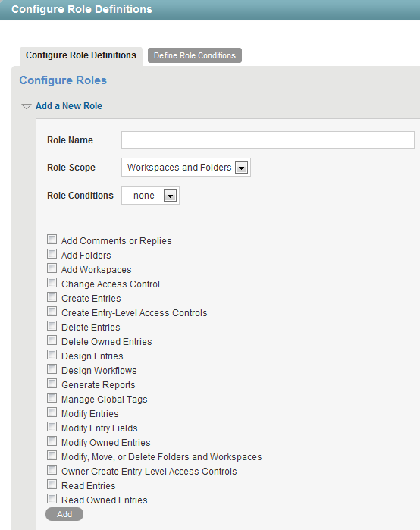Screen dimensions: 420x530
Task: Enable the Create Entries checkbox
Action: coord(52,296)
